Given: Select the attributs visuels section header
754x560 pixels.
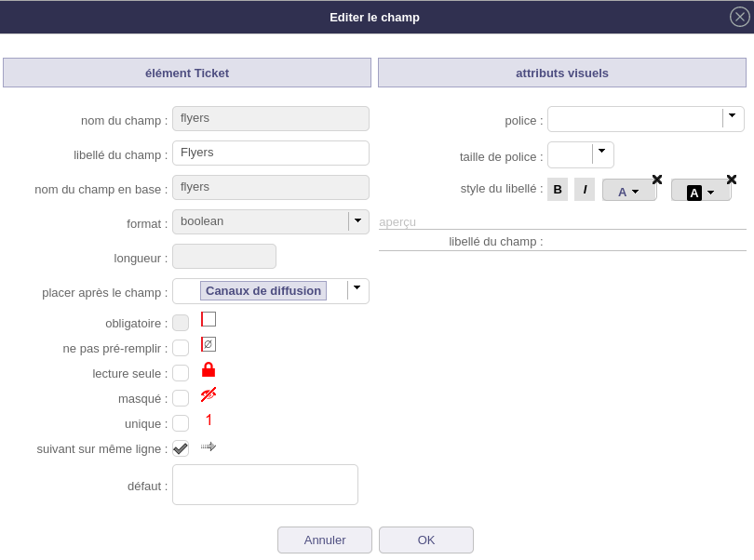Looking at the screenshot, I should tap(562, 73).
